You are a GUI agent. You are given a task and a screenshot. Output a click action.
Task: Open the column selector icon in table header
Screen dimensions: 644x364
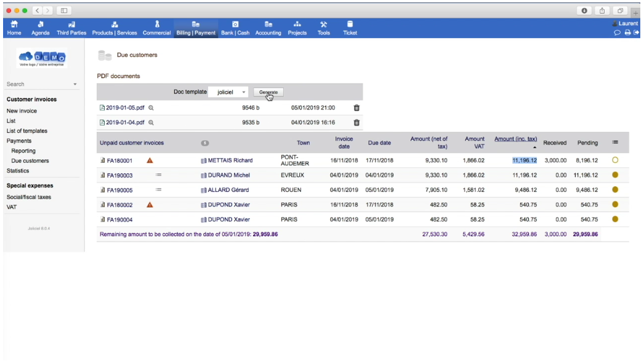click(x=615, y=142)
